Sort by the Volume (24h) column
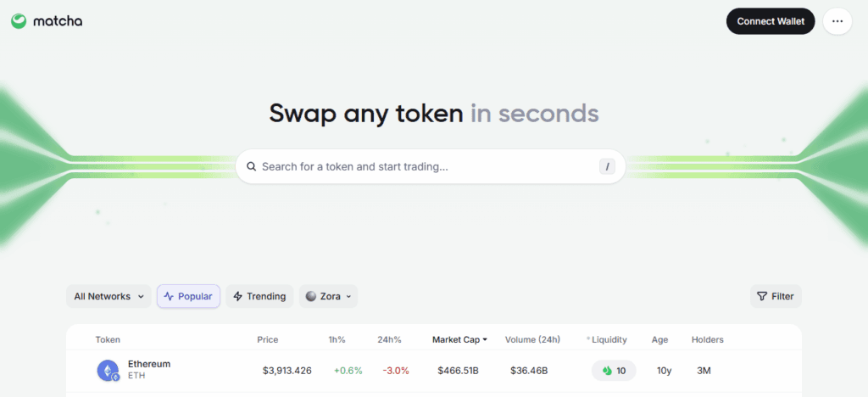The width and height of the screenshot is (868, 397). pyautogui.click(x=532, y=340)
